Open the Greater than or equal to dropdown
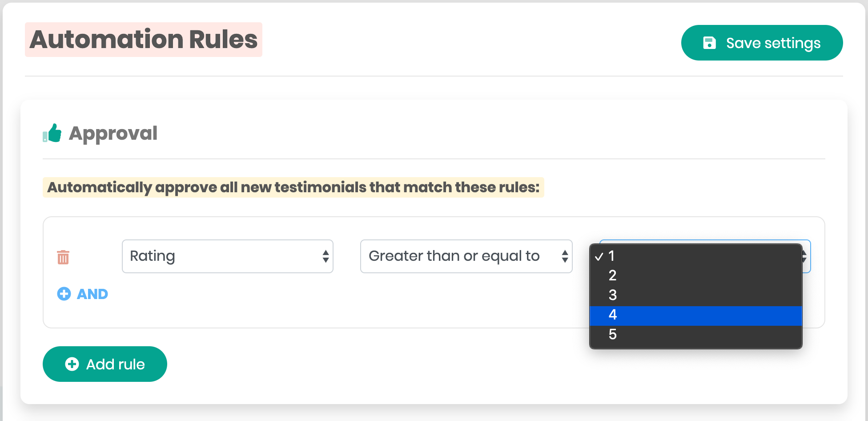This screenshot has height=421, width=868. pyautogui.click(x=465, y=256)
